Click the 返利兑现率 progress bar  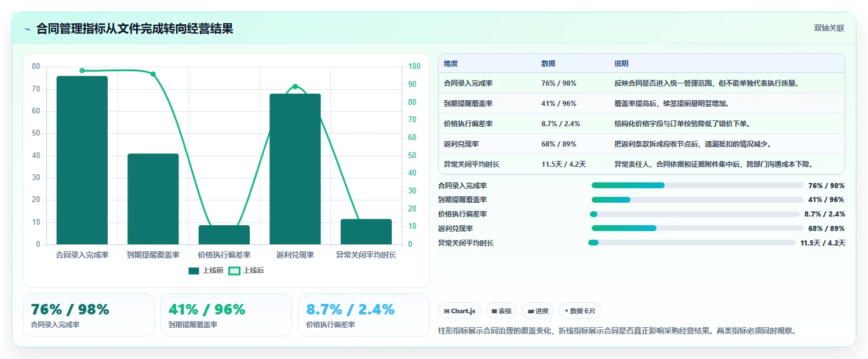[698, 228]
